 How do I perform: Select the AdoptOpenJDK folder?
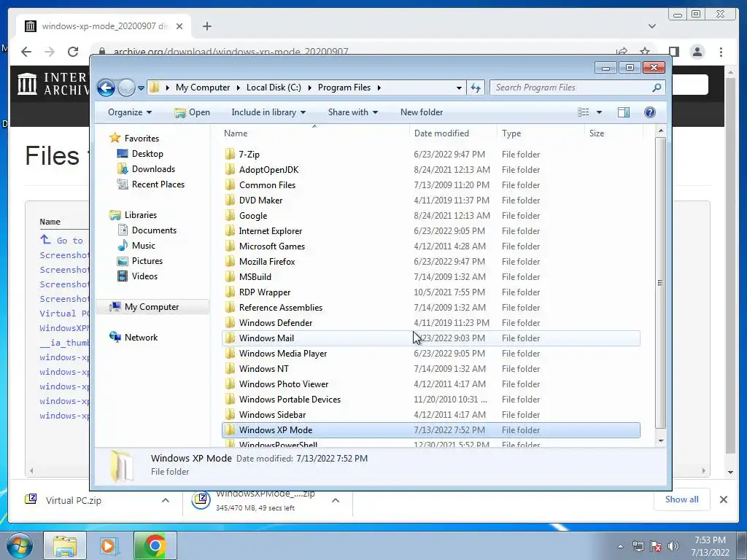pyautogui.click(x=268, y=170)
